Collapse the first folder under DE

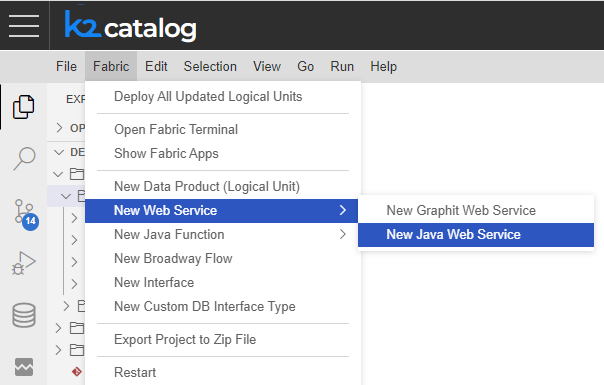58,174
